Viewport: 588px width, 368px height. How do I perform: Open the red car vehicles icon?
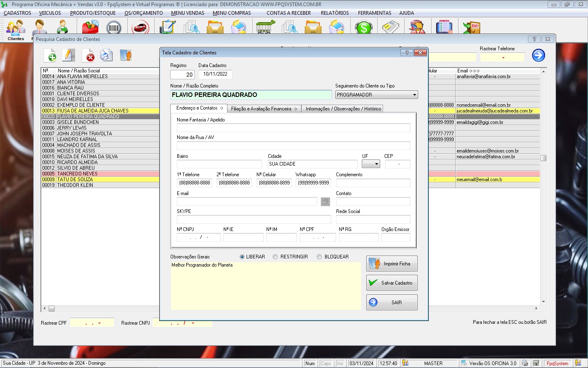click(x=140, y=27)
